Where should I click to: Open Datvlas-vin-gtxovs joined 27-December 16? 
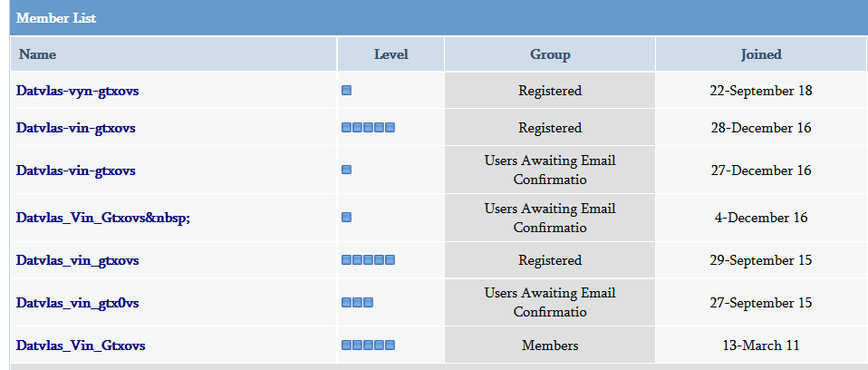click(x=75, y=170)
